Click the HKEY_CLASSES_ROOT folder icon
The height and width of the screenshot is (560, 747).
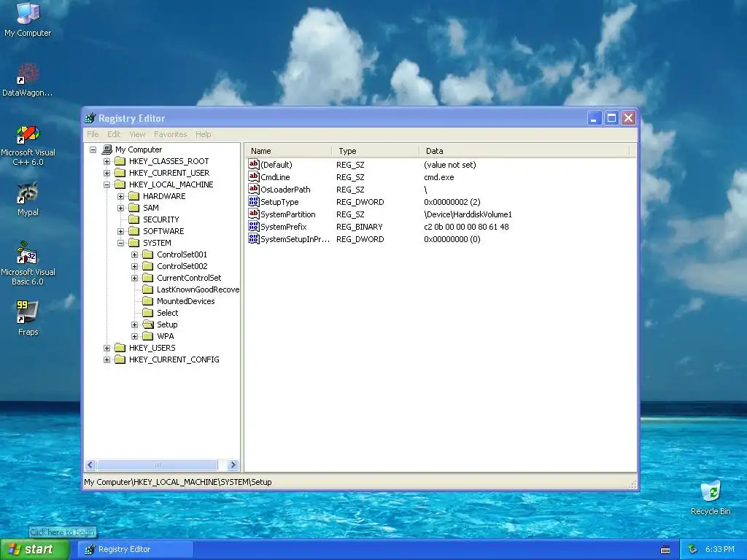[x=120, y=161]
